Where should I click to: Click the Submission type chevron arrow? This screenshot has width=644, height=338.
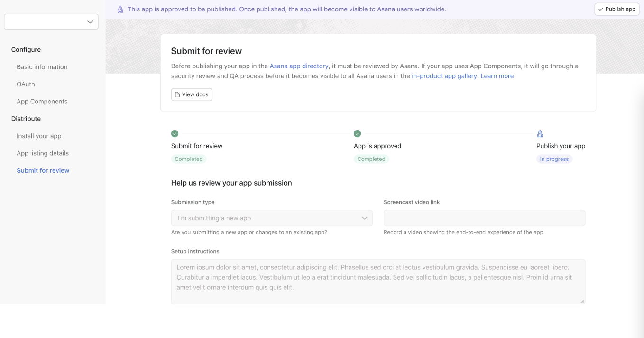coord(365,218)
